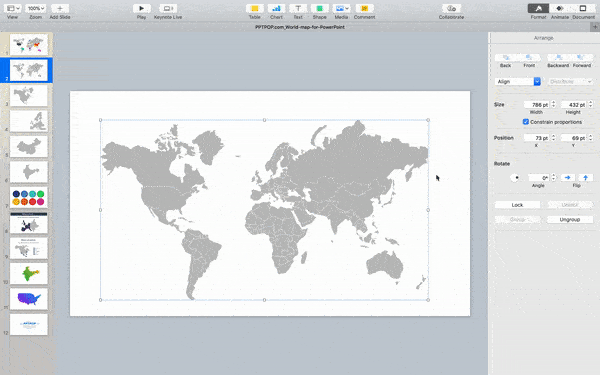Expand the View options menu
This screenshot has height=375, width=600.
click(x=13, y=8)
